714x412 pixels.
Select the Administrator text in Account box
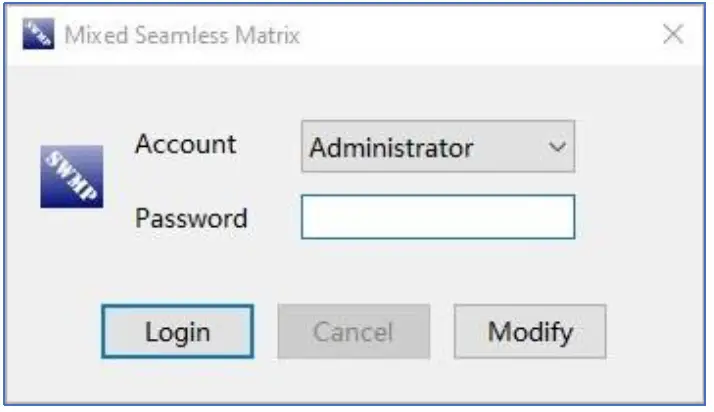(391, 148)
